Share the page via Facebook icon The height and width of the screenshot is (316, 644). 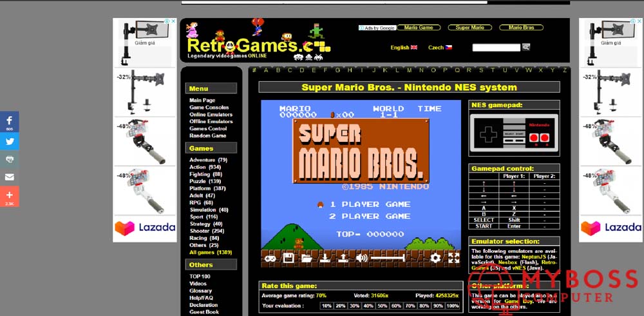click(x=9, y=121)
